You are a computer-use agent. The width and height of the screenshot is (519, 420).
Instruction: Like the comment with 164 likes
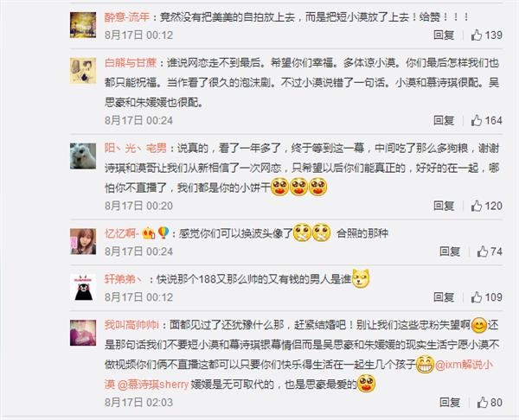[x=486, y=120]
